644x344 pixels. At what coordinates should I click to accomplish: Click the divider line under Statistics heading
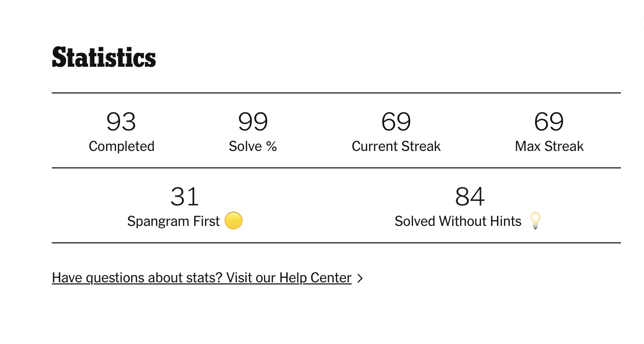pos(336,93)
